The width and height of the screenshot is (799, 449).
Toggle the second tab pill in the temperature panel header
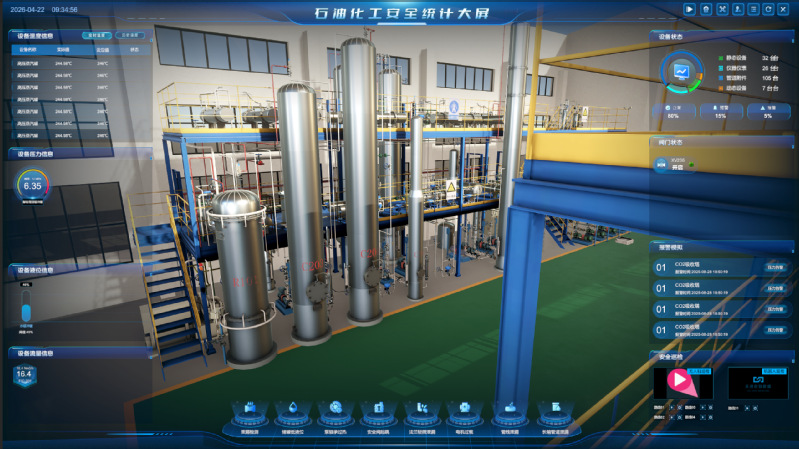[x=130, y=35]
